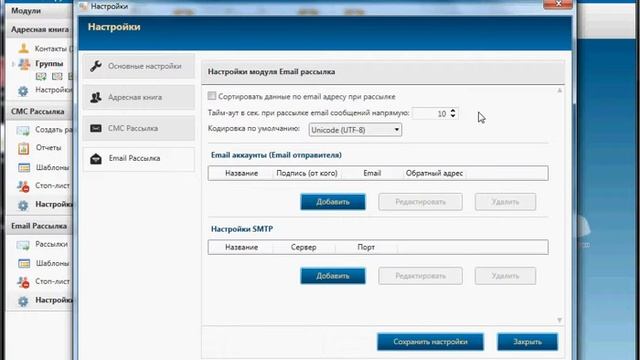Open the Unicode (UTF-8) encoding dropdown
The width and height of the screenshot is (640, 360).
[355, 130]
